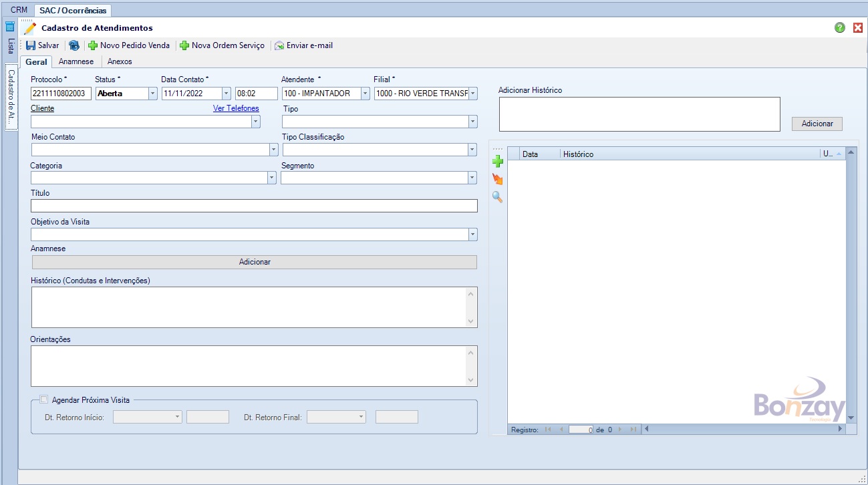Click the Título text field

pyautogui.click(x=254, y=206)
